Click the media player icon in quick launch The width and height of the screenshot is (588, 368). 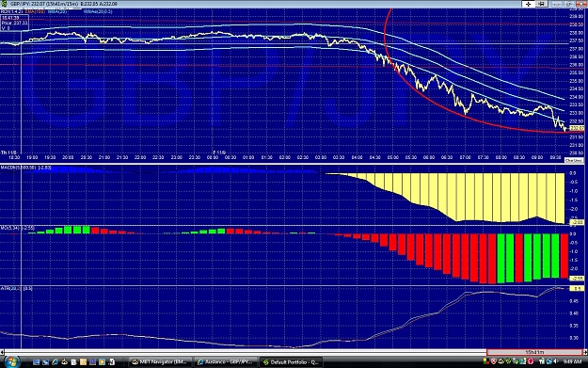(x=102, y=362)
